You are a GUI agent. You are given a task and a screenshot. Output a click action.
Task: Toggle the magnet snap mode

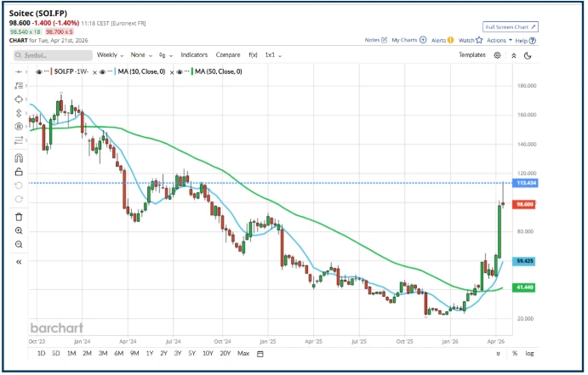click(19, 158)
